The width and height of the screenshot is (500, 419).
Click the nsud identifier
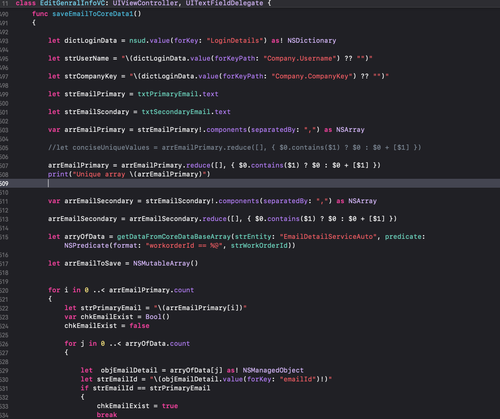click(x=137, y=41)
